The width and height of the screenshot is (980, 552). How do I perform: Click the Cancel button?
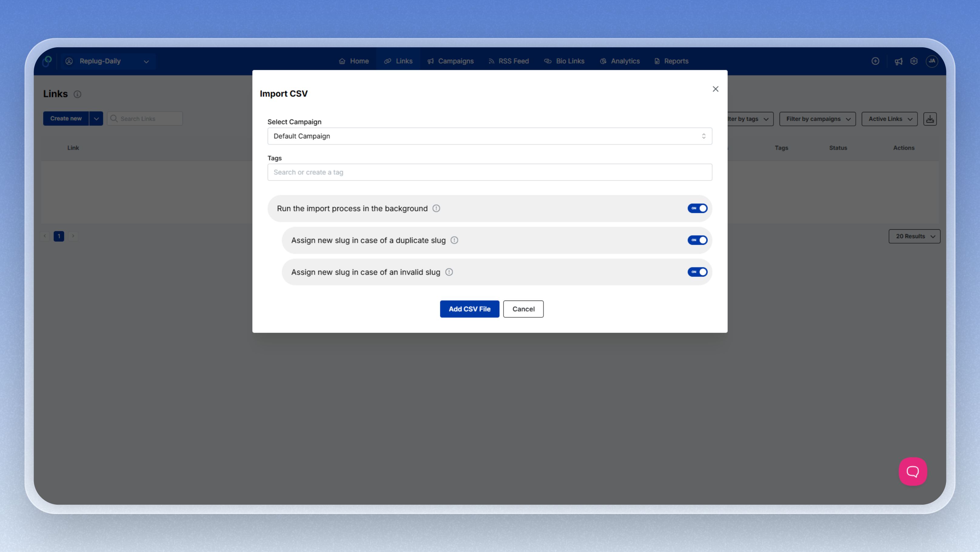(523, 309)
